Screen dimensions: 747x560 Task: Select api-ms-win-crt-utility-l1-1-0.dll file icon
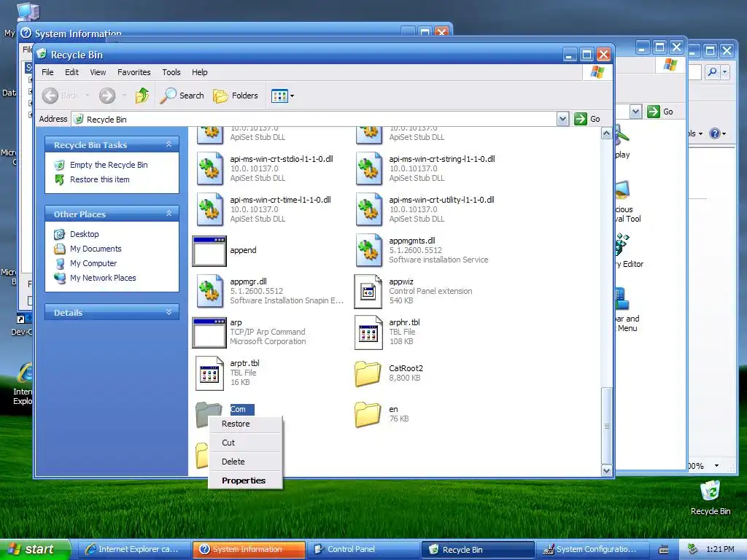click(x=368, y=209)
